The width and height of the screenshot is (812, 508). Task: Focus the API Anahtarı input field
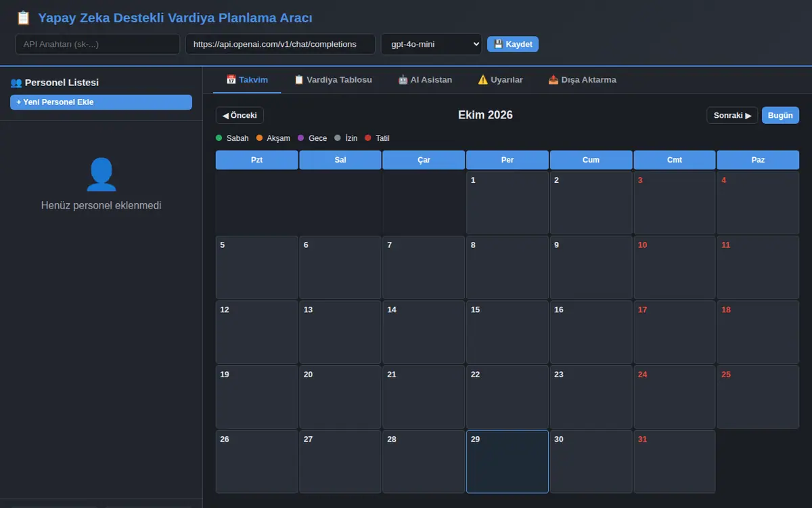[x=97, y=44]
